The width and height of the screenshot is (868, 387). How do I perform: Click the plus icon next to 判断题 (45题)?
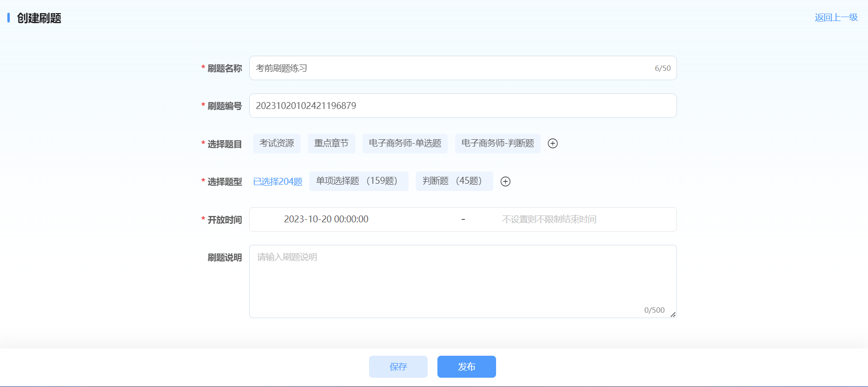click(505, 181)
